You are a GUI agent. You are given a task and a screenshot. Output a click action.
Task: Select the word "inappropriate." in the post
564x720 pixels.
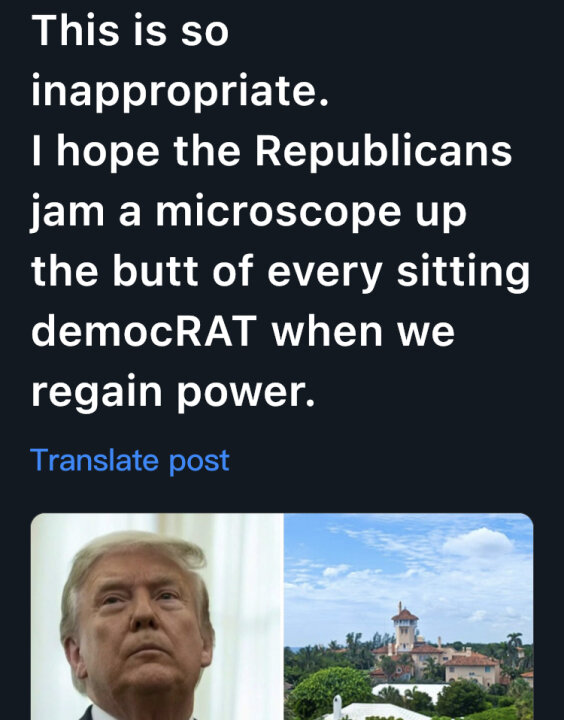[180, 91]
